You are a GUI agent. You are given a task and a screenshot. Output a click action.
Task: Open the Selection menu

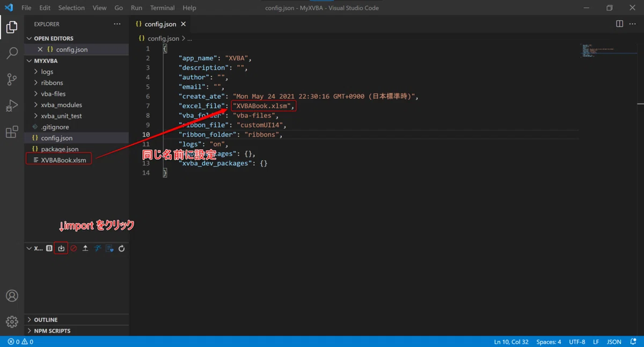(x=71, y=8)
